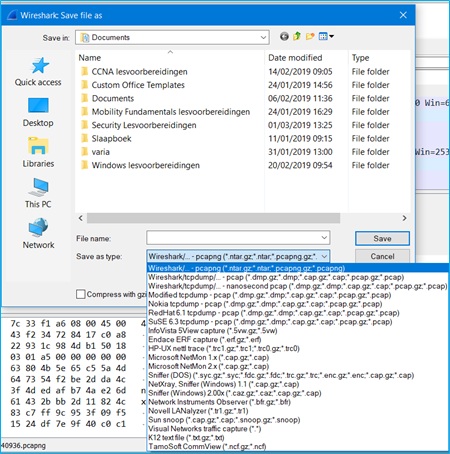Create a new folder

tap(310, 36)
